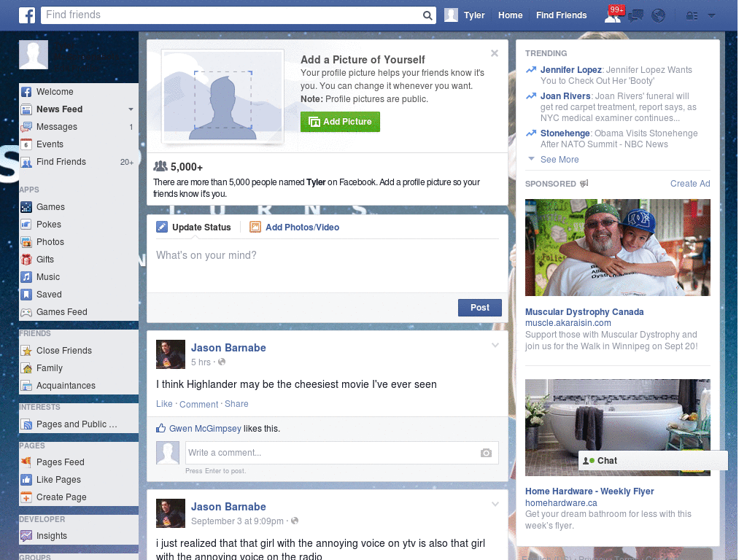
Task: Dismiss Add a Picture of Yourself card
Action: coord(495,53)
